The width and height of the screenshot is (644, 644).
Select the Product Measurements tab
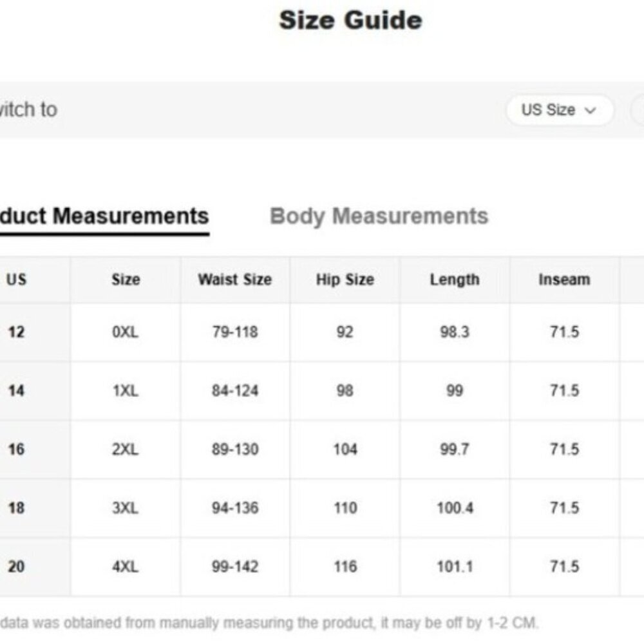(104, 216)
